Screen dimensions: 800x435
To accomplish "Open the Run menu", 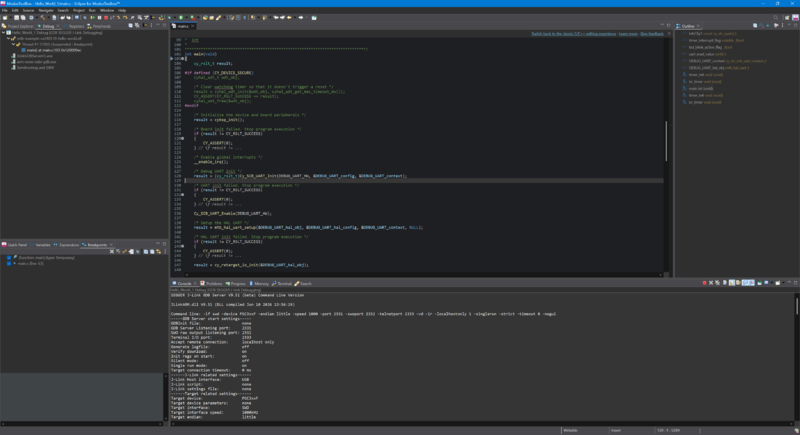I will pos(92,10).
